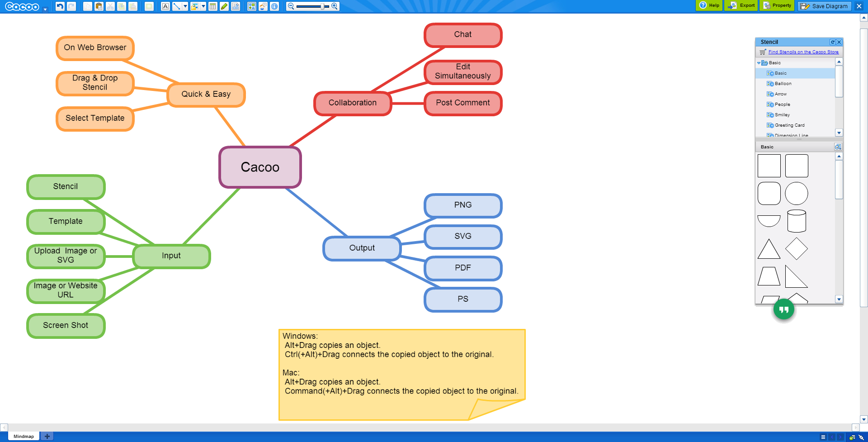Open the stencil view options dropdown
This screenshot has height=442, width=868.
pos(838,147)
